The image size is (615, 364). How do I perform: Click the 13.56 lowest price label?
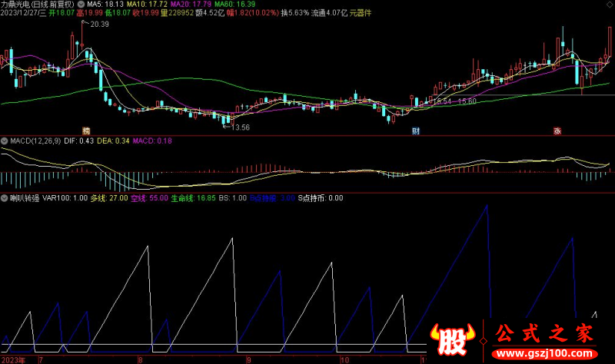pyautogui.click(x=240, y=127)
